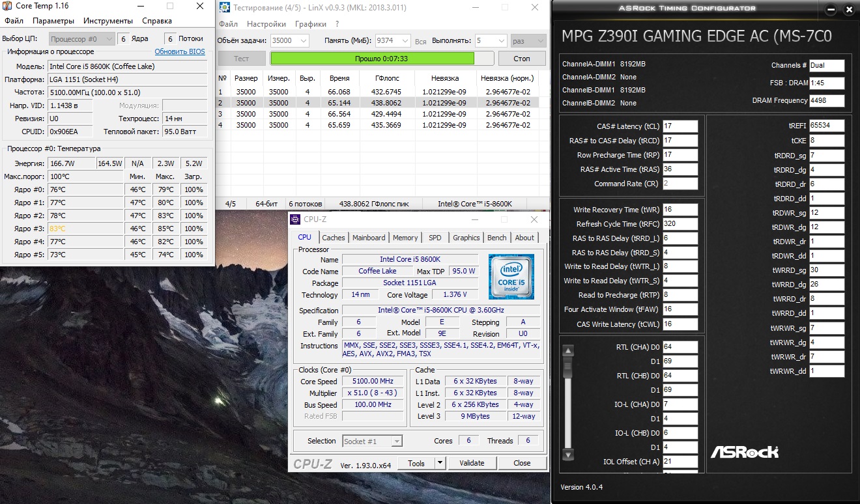
Task: Click the Validate button in CPU-Z
Action: pyautogui.click(x=472, y=463)
